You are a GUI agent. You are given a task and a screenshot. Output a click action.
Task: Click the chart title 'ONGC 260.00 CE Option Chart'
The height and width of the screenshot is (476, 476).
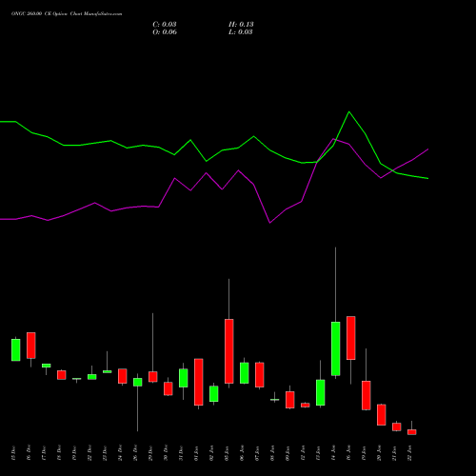pyautogui.click(x=47, y=14)
